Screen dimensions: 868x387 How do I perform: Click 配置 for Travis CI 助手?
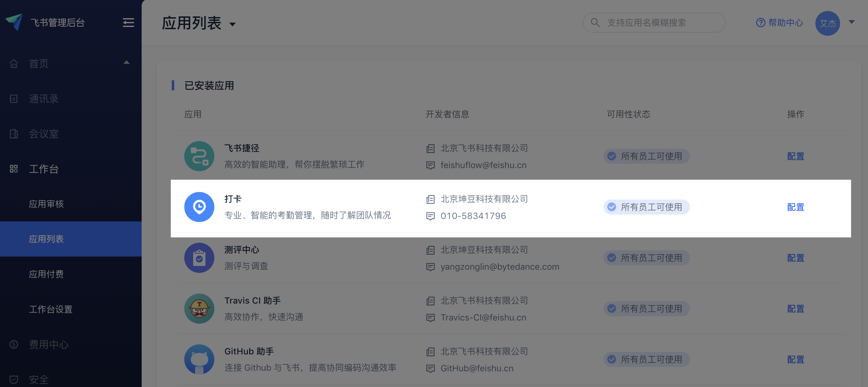tap(796, 309)
